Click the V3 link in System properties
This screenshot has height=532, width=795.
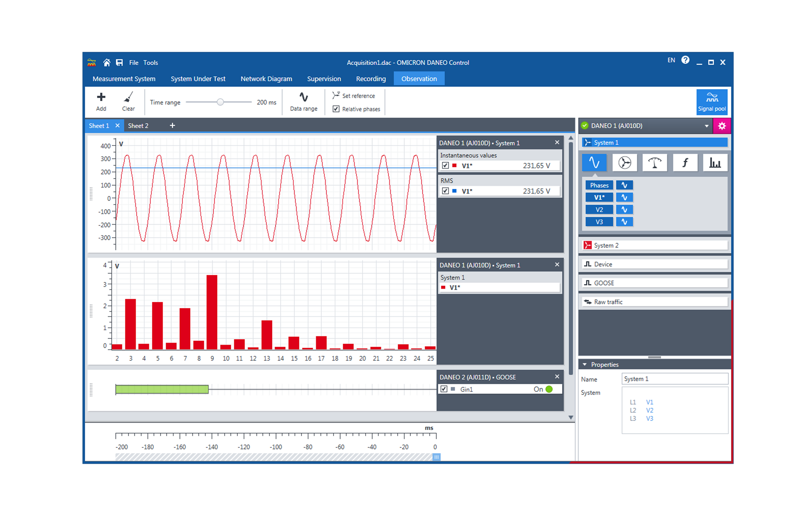coord(650,418)
